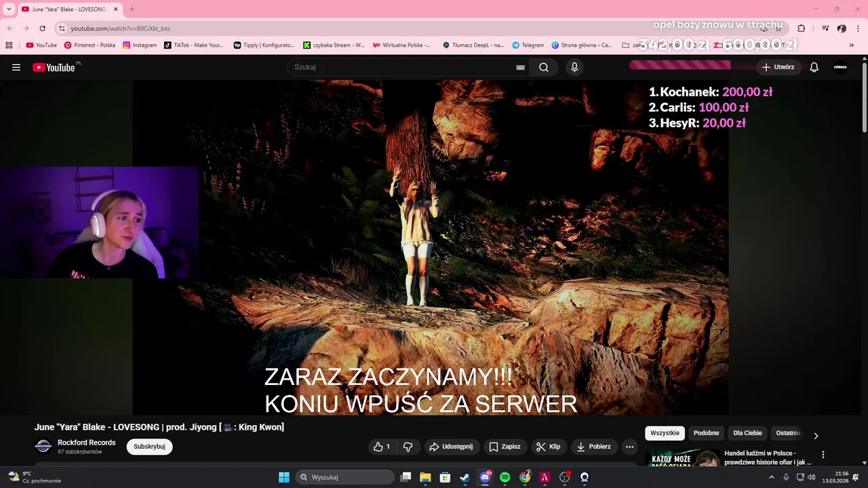Image resolution: width=868 pixels, height=488 pixels.
Task: Focus the Szukaj search field
Action: coord(403,67)
